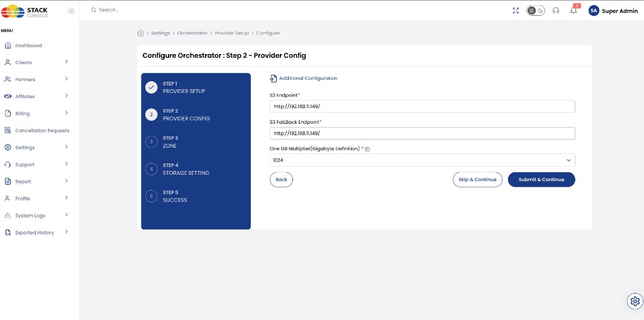Click the Additional Configuration heading
Screen dimensions: 644x320
click(308, 78)
